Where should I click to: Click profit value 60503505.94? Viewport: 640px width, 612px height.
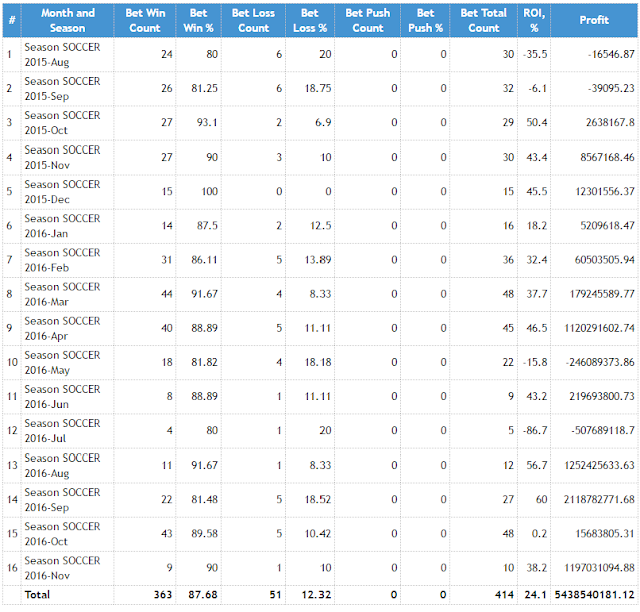(604, 260)
